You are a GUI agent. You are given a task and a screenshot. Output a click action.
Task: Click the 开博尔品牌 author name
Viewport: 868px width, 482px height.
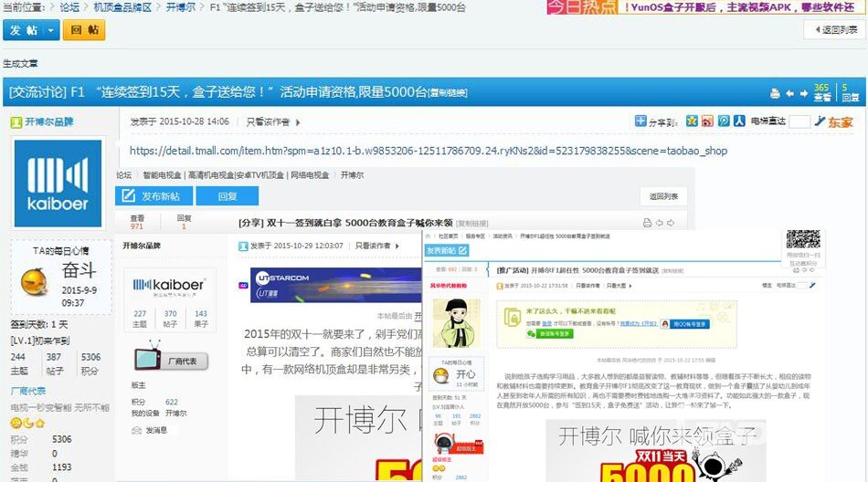(49, 121)
